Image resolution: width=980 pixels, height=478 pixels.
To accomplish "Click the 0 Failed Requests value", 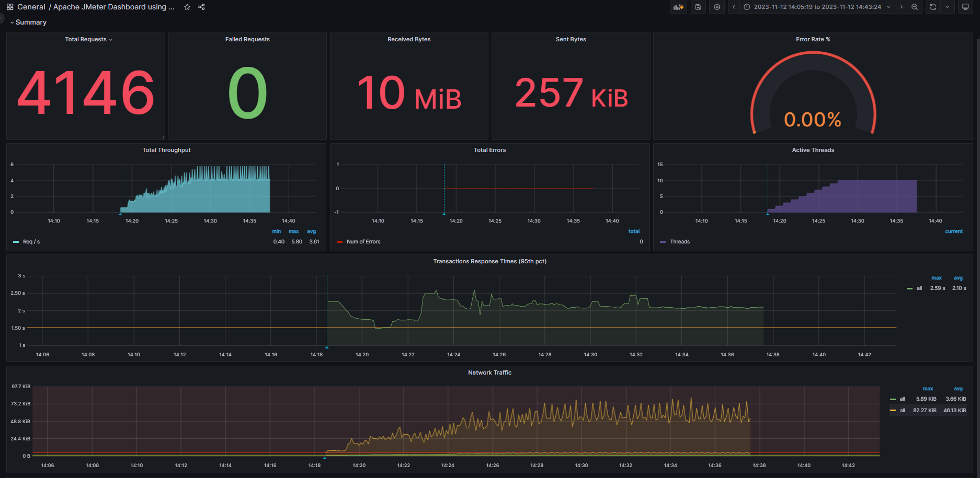I will tap(247, 93).
